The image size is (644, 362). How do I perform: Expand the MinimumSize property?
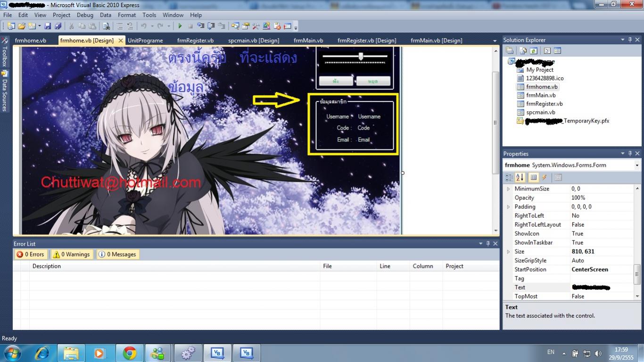(x=508, y=189)
